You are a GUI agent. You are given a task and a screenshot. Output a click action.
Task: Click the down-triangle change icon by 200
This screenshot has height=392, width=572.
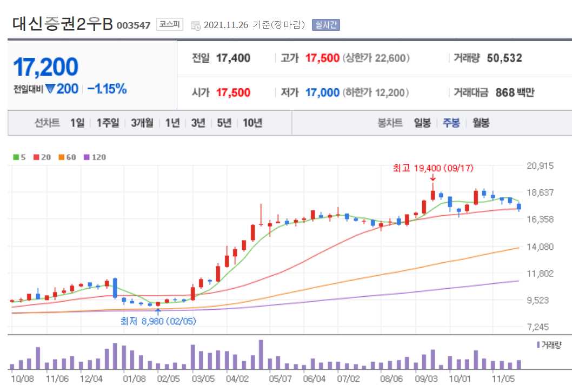(50, 89)
